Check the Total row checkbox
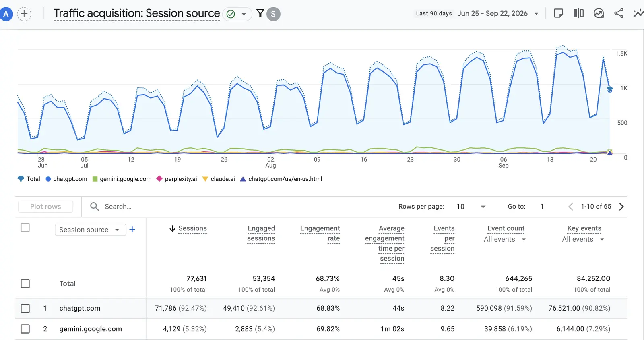Image resolution: width=644 pixels, height=340 pixels. (25, 284)
